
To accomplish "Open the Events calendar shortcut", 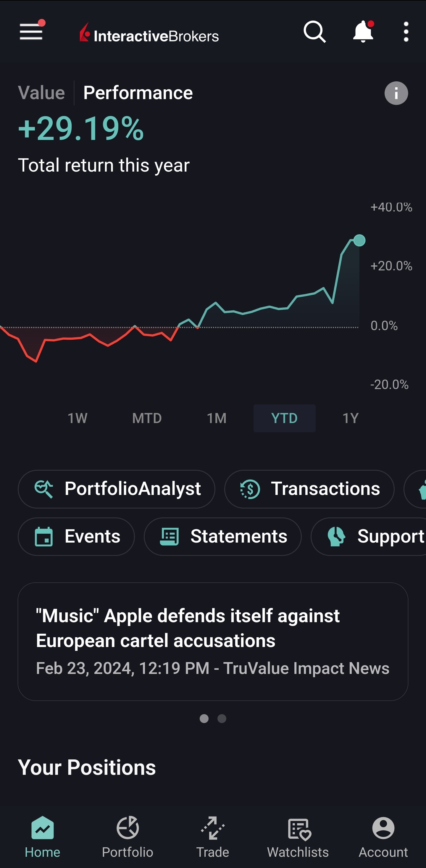I will point(77,536).
